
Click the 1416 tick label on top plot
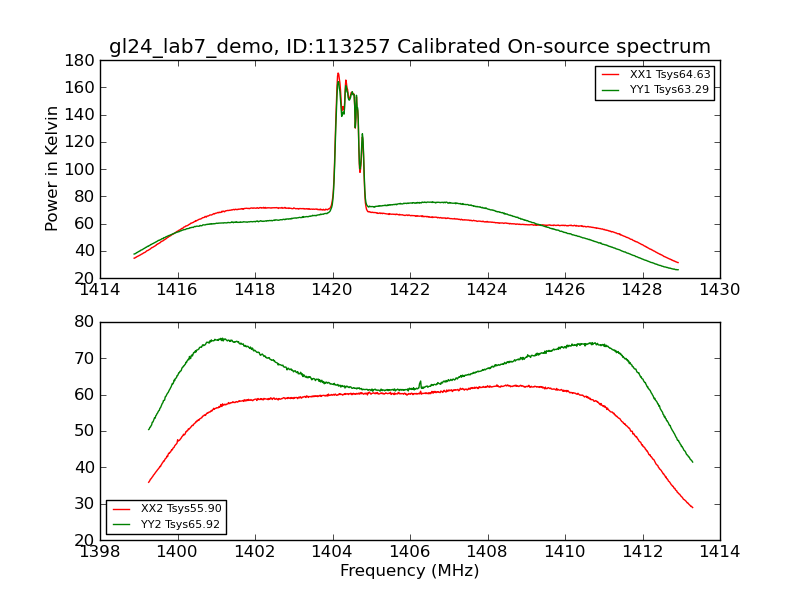tap(177, 290)
